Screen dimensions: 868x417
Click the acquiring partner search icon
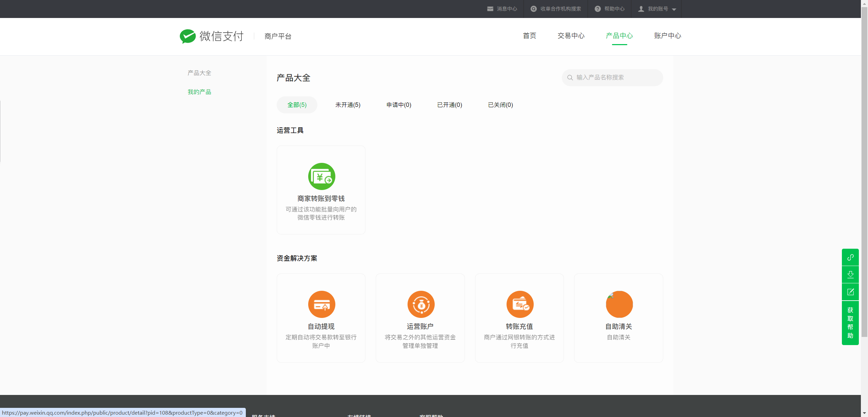pos(533,9)
